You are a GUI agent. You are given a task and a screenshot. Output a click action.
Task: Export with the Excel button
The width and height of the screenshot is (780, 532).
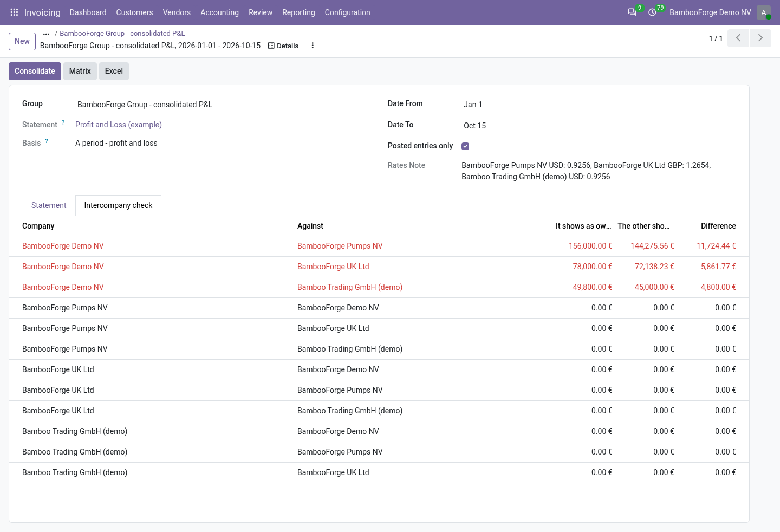point(114,71)
